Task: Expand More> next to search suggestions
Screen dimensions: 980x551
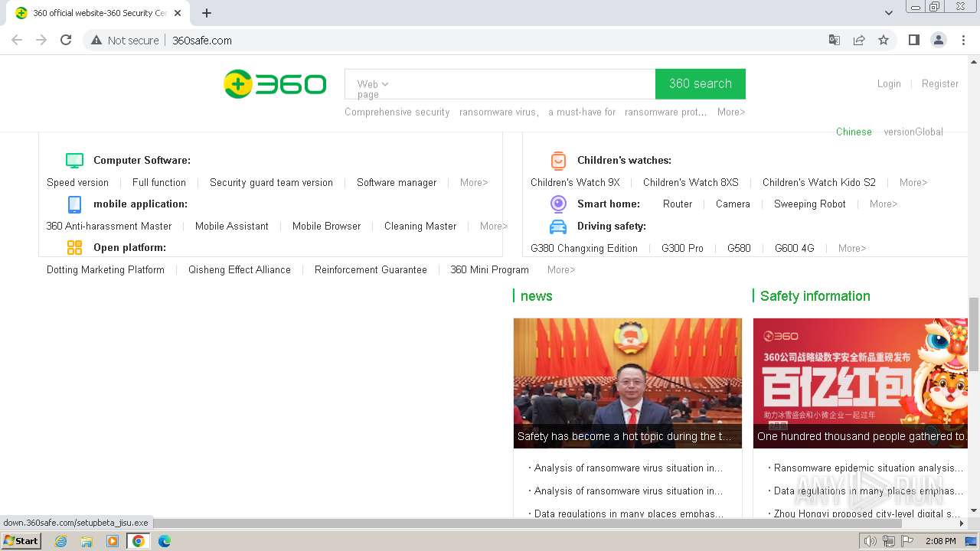Action: pyautogui.click(x=731, y=112)
